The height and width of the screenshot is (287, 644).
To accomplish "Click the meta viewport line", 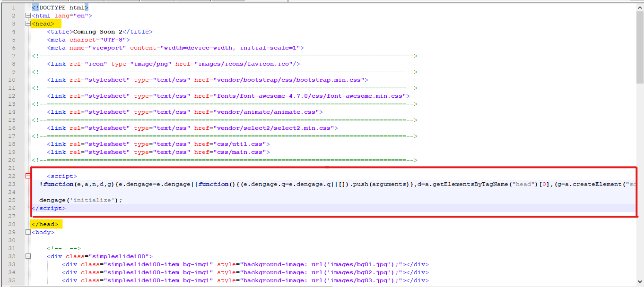I will pyautogui.click(x=175, y=48).
